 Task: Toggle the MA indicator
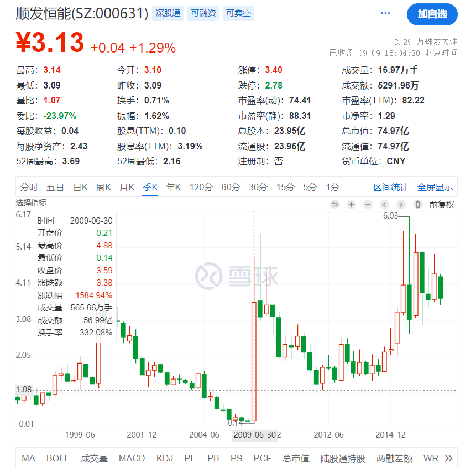click(x=28, y=458)
